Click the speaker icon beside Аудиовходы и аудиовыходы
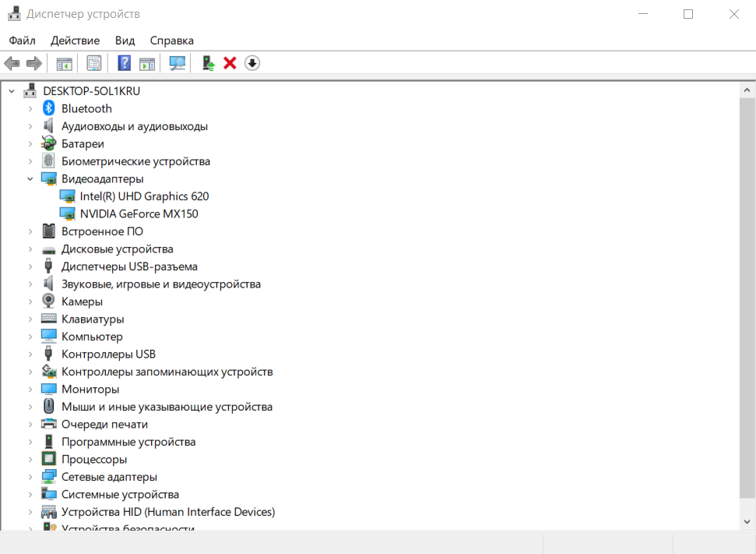Viewport: 756px width, 554px height. (49, 126)
